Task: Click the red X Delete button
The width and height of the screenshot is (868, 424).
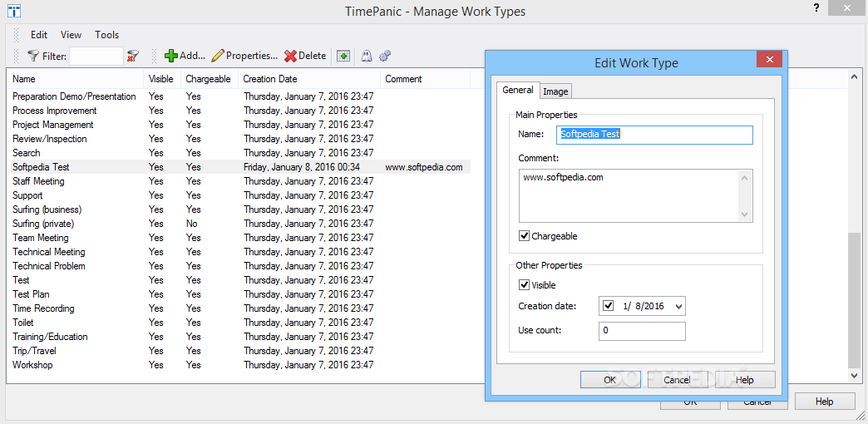Action: (x=305, y=56)
